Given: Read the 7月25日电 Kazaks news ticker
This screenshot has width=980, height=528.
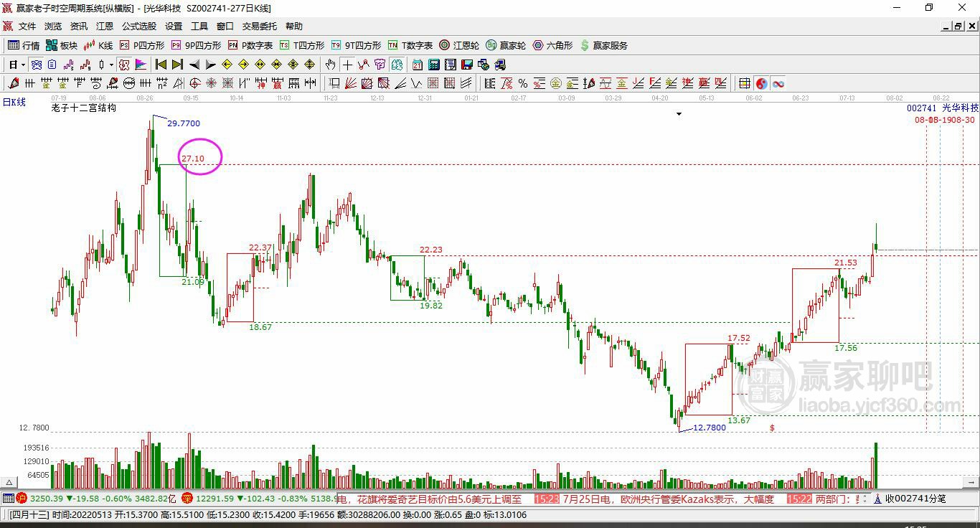Looking at the screenshot, I should (669, 499).
